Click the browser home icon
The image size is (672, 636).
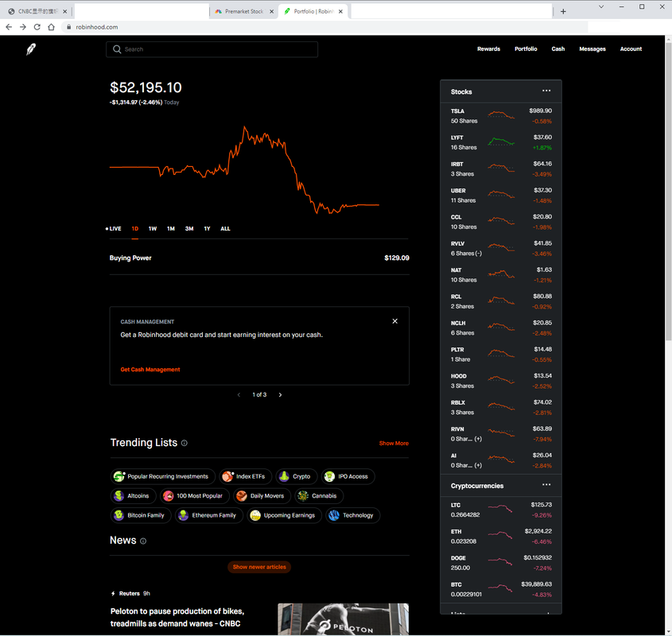coord(52,27)
